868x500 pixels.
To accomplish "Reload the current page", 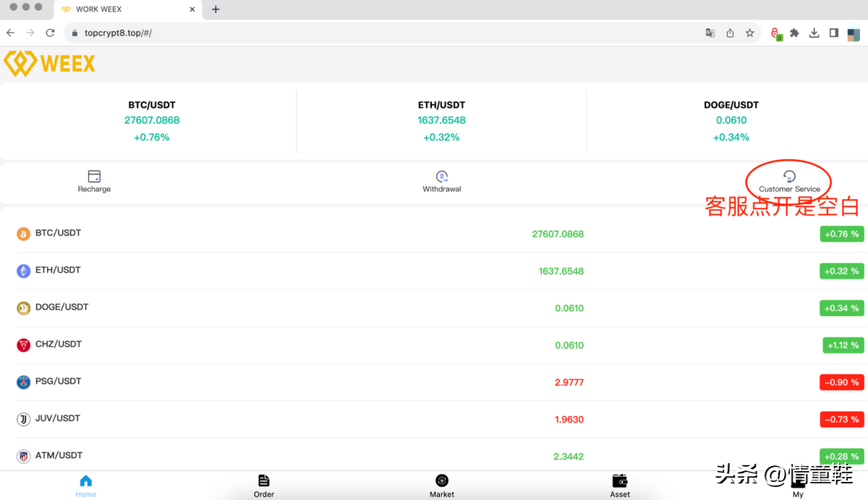I will click(50, 33).
